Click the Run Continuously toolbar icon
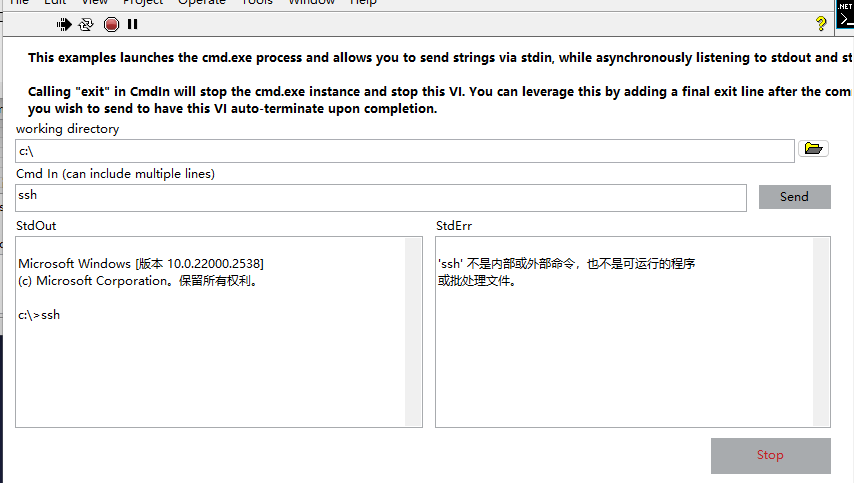 point(86,25)
